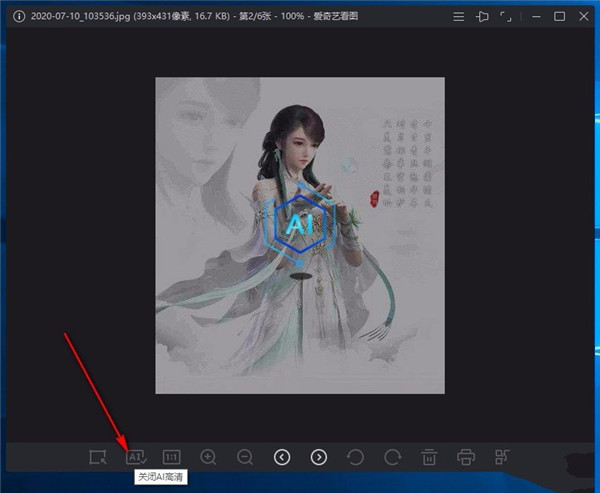Maximize the image viewer window
This screenshot has height=493, width=600.
coord(559,16)
